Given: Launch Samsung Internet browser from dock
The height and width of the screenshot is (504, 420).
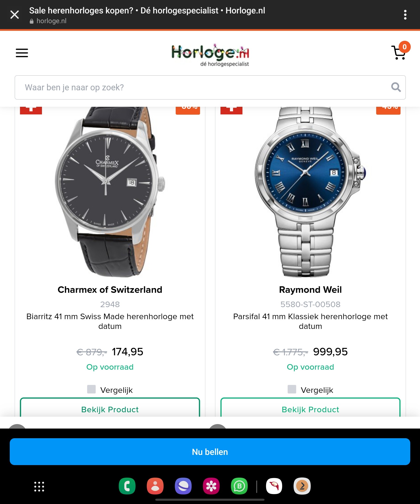Looking at the screenshot, I should click(x=183, y=486).
